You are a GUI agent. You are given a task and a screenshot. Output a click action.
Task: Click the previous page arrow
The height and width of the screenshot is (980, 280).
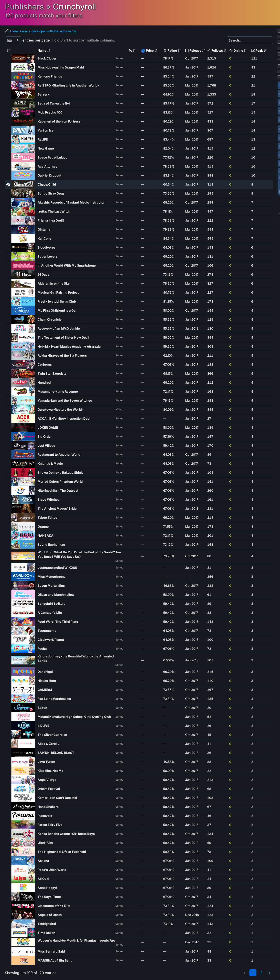click(x=245, y=973)
